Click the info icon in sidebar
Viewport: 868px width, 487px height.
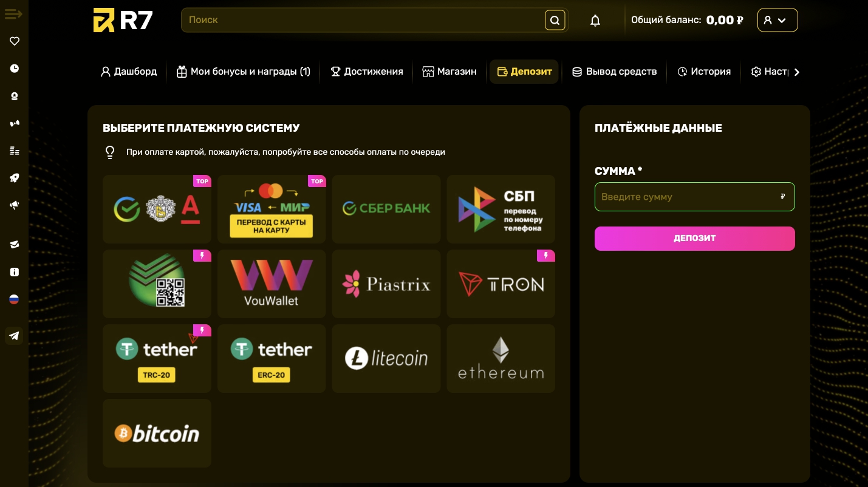coord(15,272)
